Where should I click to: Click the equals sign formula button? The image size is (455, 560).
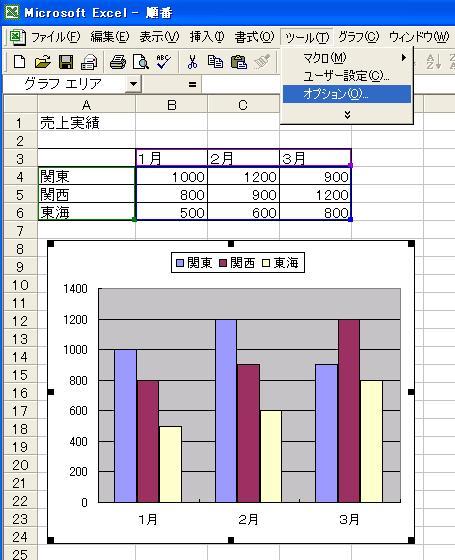[x=192, y=85]
